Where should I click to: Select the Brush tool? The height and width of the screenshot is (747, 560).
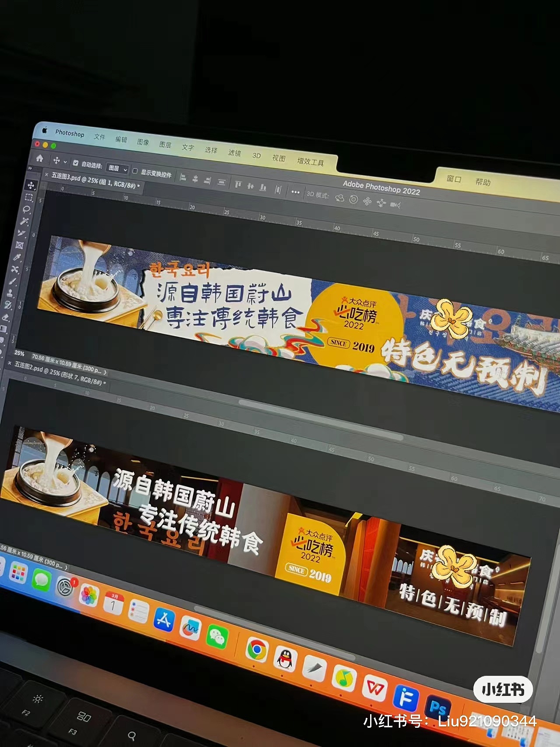coord(13,281)
